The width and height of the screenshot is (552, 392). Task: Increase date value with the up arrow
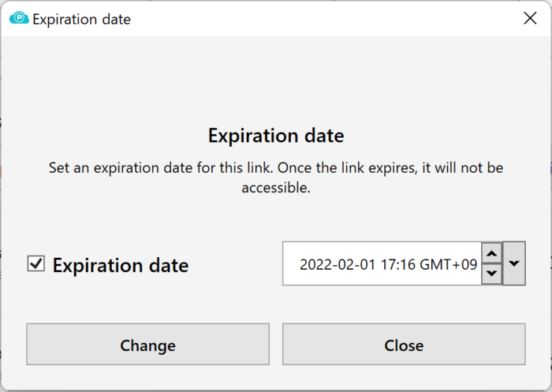tap(492, 253)
